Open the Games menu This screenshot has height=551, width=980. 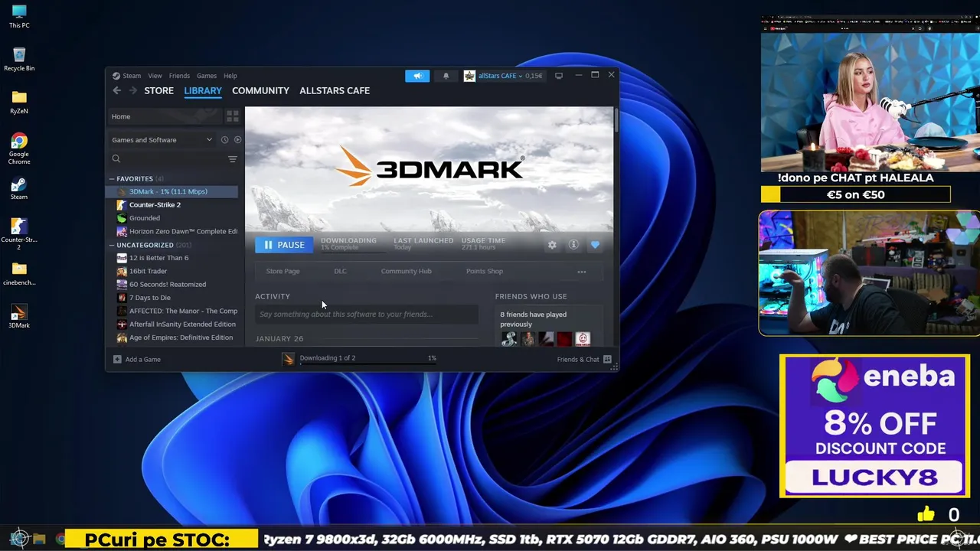207,76
